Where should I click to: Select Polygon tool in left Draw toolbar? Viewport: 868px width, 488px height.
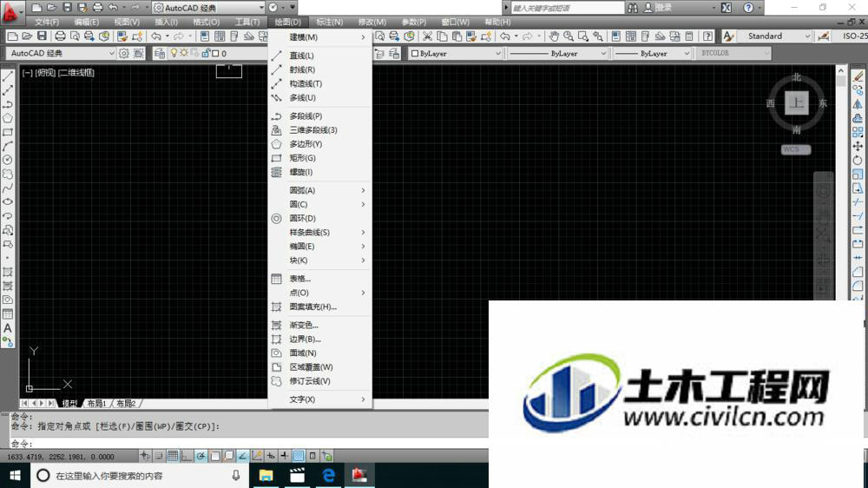pos(8,118)
